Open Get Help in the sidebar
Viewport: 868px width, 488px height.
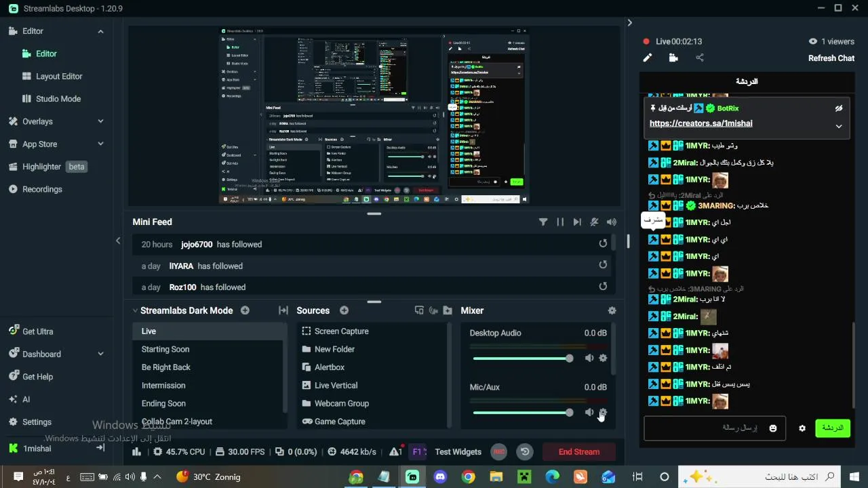[x=31, y=376]
